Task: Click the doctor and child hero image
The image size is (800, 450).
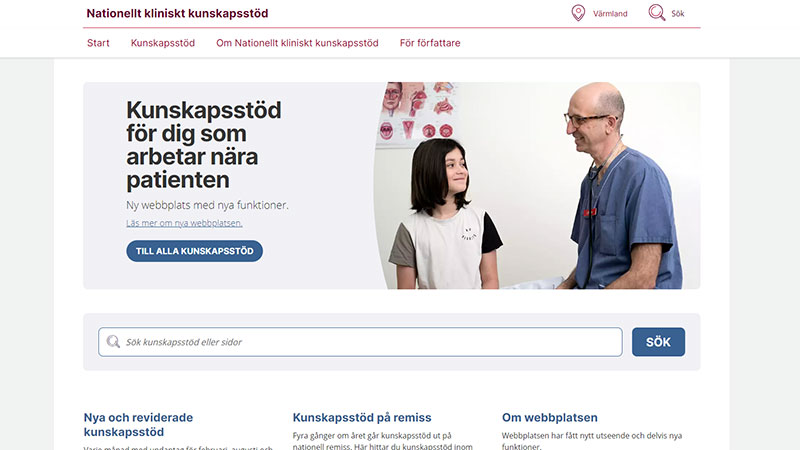Action: [537, 186]
